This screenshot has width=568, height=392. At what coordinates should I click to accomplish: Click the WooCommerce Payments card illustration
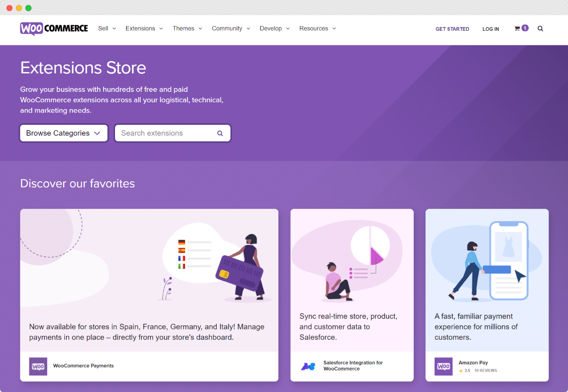[x=149, y=258]
